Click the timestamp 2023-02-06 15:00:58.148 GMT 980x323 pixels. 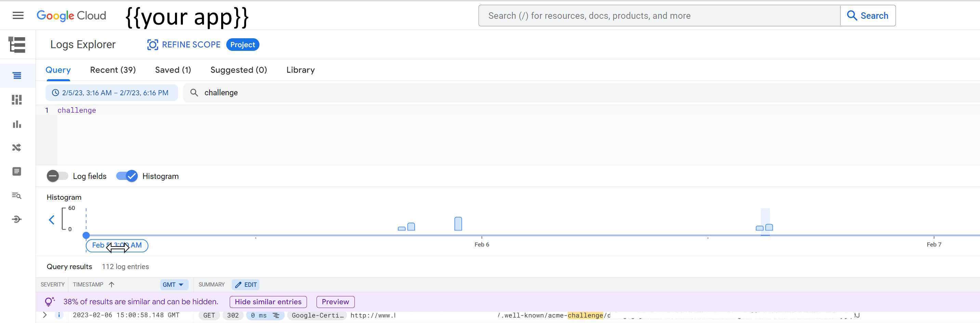[x=126, y=315]
